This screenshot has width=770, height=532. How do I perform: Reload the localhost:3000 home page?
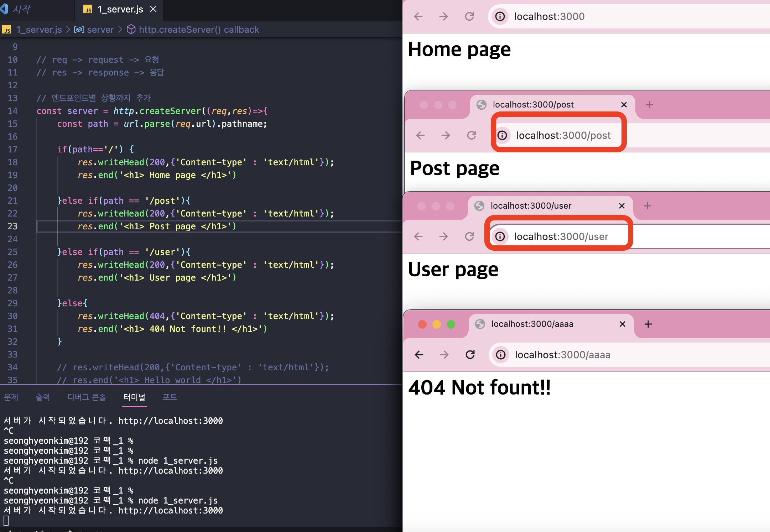469,16
